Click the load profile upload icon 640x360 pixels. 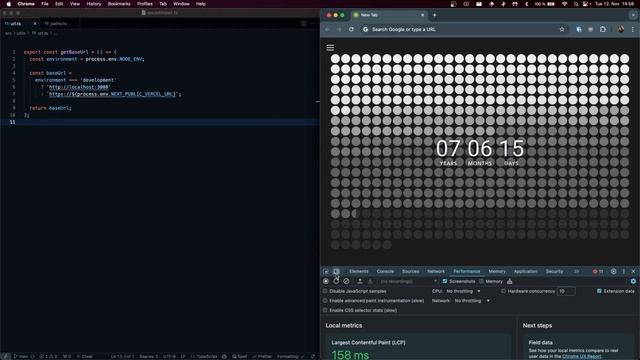[x=360, y=281]
